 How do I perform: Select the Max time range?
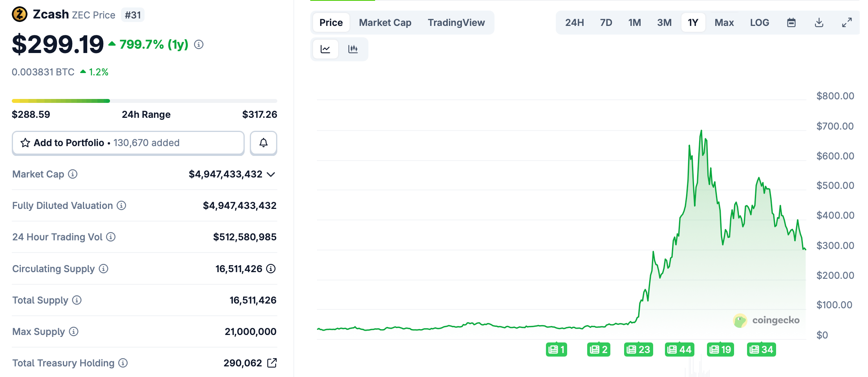click(724, 23)
